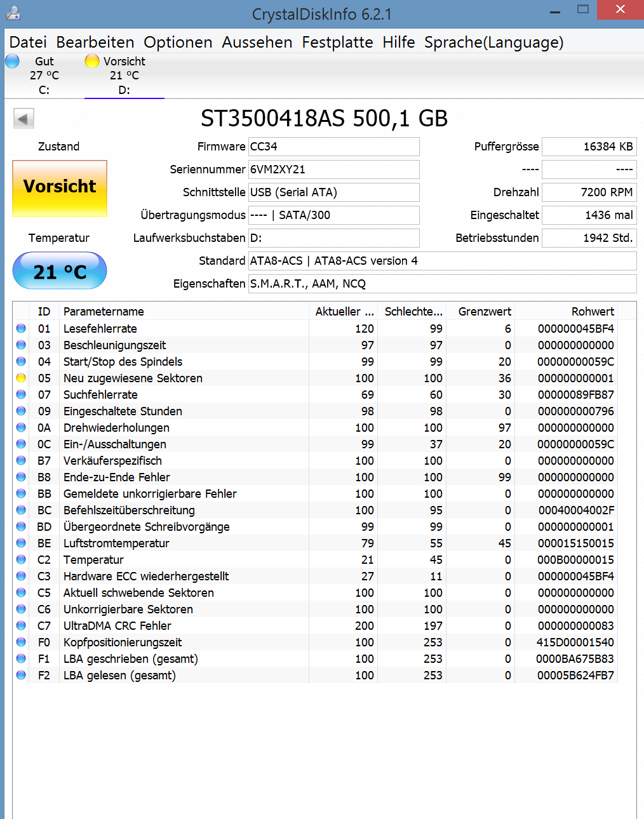Click the drive title ST3500418AS 500,1 GB
The width and height of the screenshot is (644, 819).
(324, 119)
